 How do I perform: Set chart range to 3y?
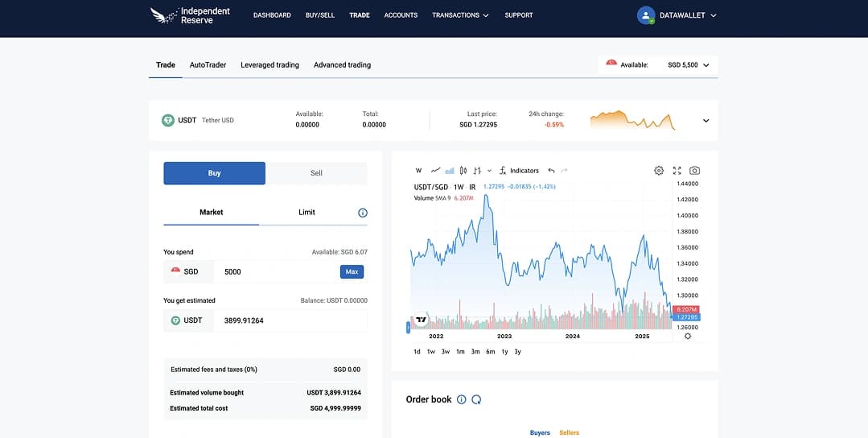pos(517,352)
